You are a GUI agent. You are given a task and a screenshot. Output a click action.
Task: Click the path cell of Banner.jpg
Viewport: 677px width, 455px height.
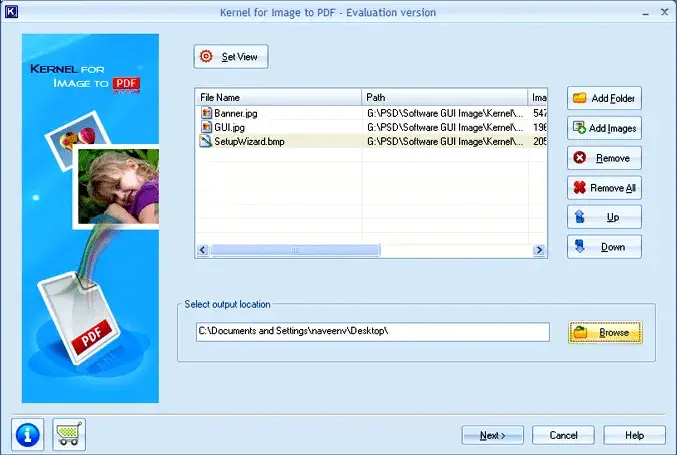coord(445,114)
